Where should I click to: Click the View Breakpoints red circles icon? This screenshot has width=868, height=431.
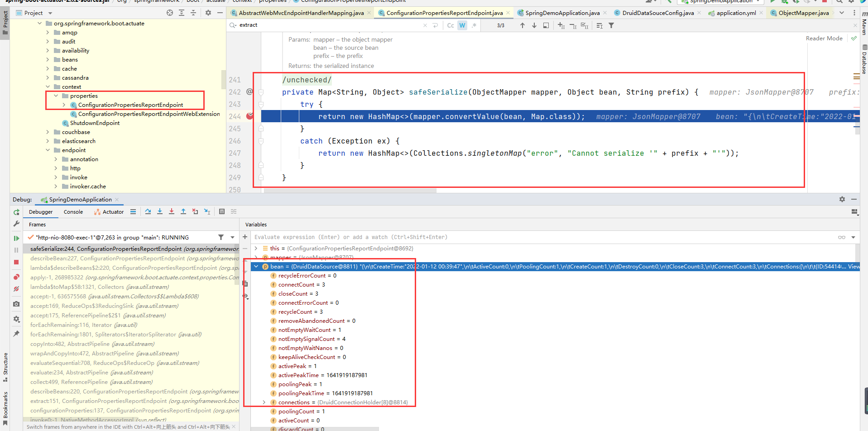click(x=16, y=277)
